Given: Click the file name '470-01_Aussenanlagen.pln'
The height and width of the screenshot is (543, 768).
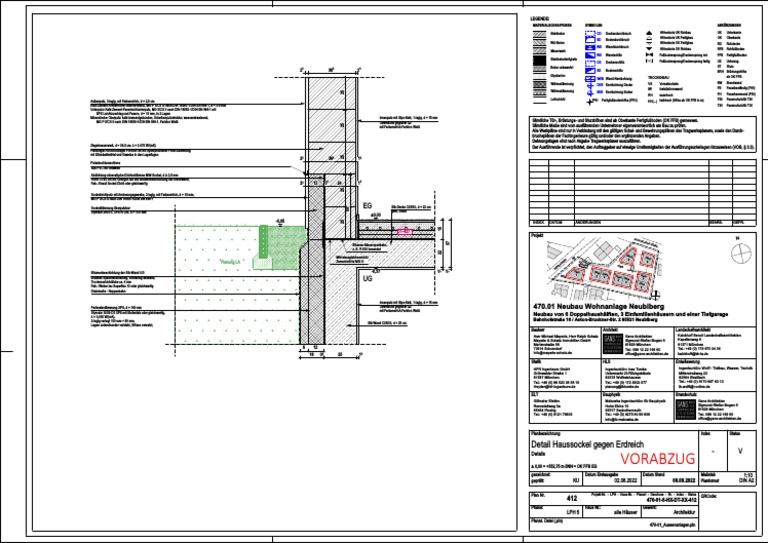Looking at the screenshot, I should (x=672, y=525).
